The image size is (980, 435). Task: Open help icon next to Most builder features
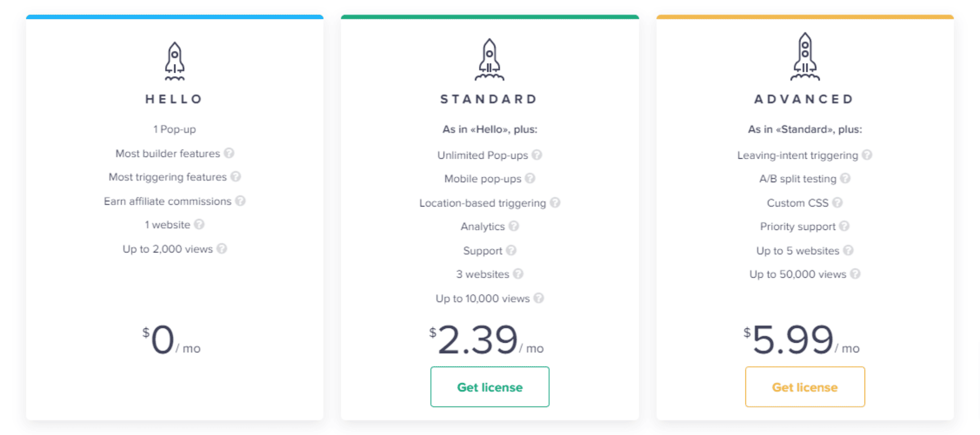229,153
